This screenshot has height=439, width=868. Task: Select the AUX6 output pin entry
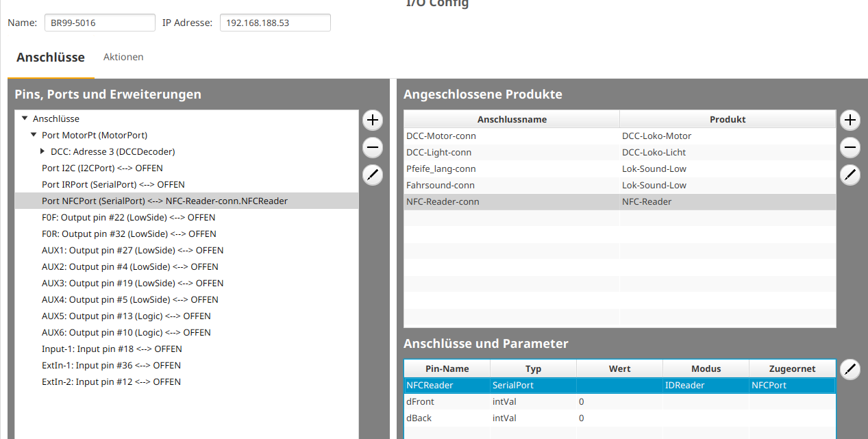coord(125,332)
